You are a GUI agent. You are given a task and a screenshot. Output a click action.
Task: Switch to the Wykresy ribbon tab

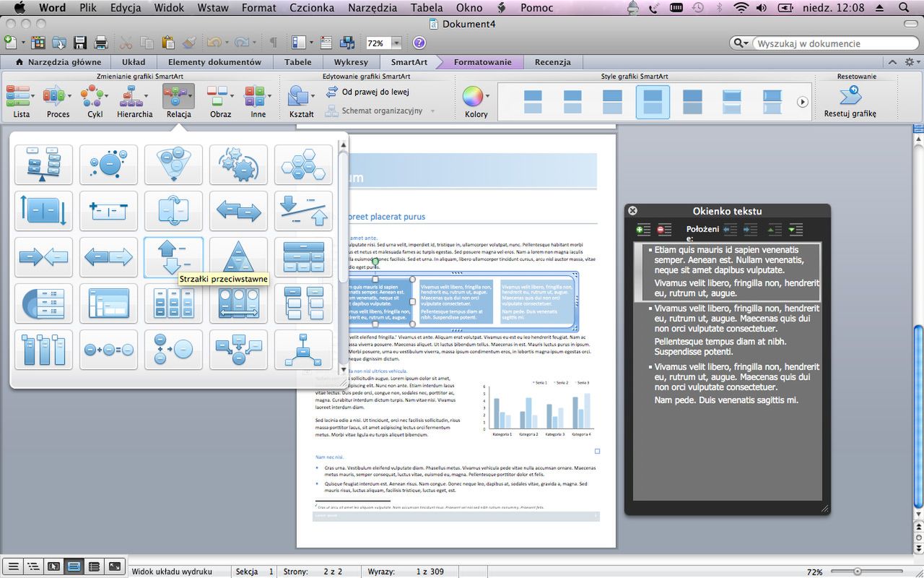[x=351, y=62]
